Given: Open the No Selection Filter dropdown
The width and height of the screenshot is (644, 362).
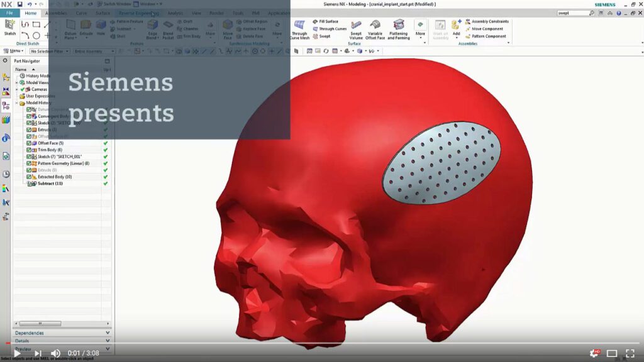Looking at the screenshot, I should 49,52.
